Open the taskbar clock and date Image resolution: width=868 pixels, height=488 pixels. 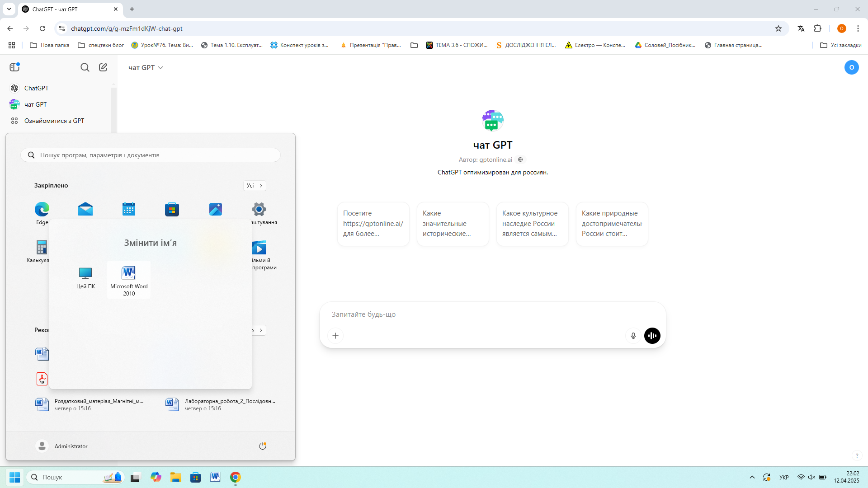click(x=847, y=477)
